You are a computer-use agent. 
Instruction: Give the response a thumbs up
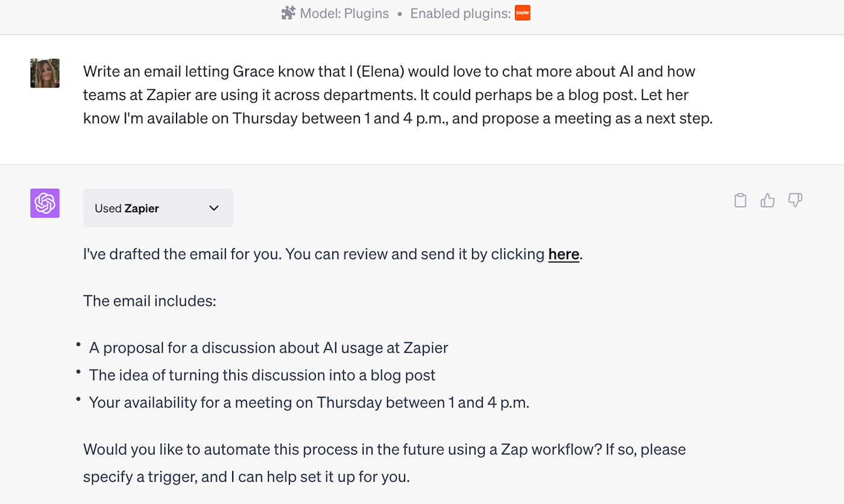pos(767,201)
